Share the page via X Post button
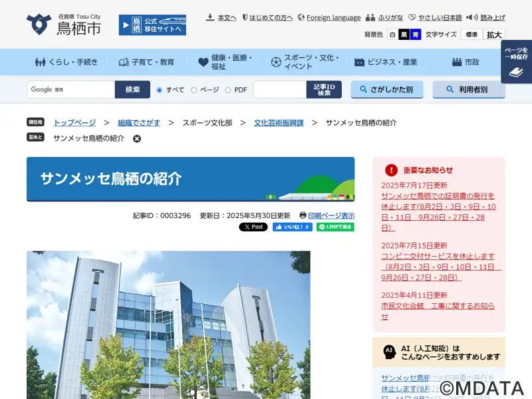The height and width of the screenshot is (399, 532). pyautogui.click(x=253, y=227)
